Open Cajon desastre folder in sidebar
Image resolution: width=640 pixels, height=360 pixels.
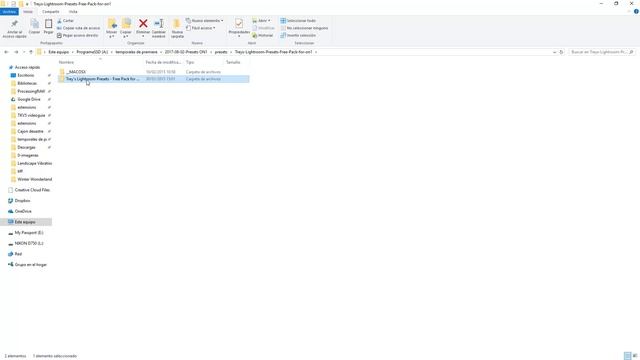click(x=30, y=131)
